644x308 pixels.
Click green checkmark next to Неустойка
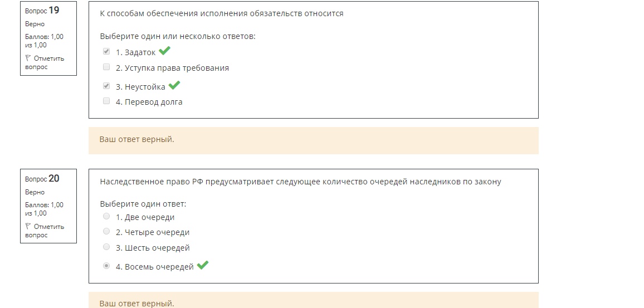[174, 85]
